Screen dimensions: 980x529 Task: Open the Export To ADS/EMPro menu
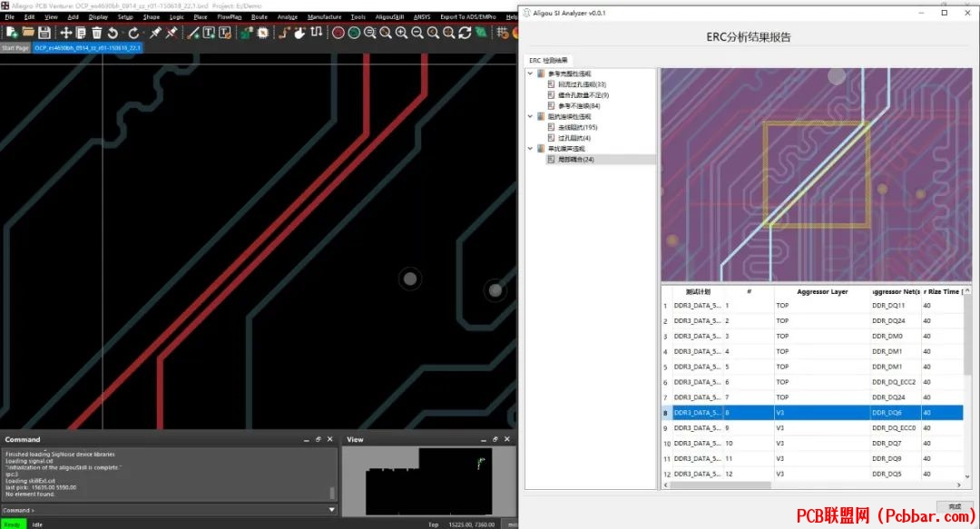(468, 17)
